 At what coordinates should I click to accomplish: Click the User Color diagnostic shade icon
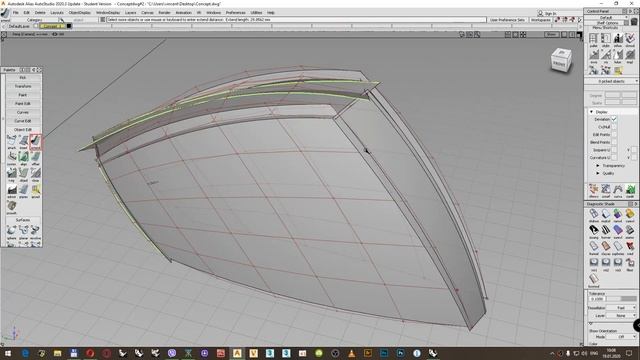click(630, 215)
